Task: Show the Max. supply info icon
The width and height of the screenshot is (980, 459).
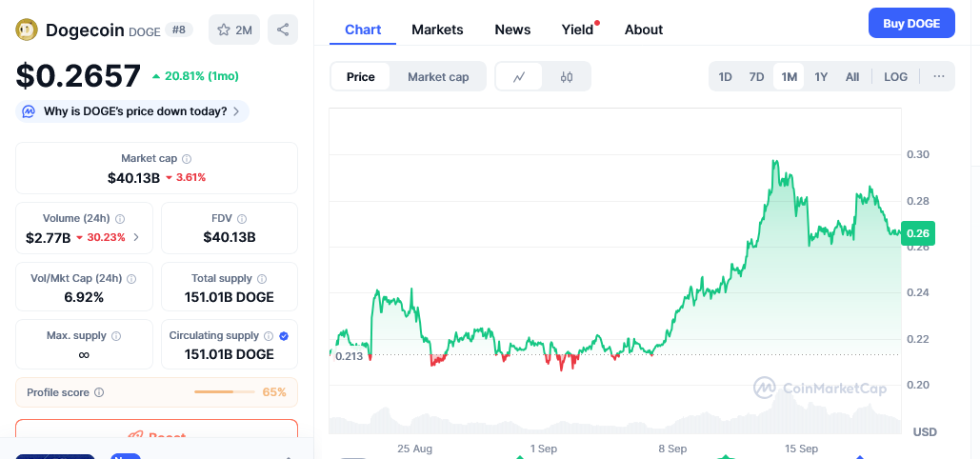Action: (x=116, y=336)
